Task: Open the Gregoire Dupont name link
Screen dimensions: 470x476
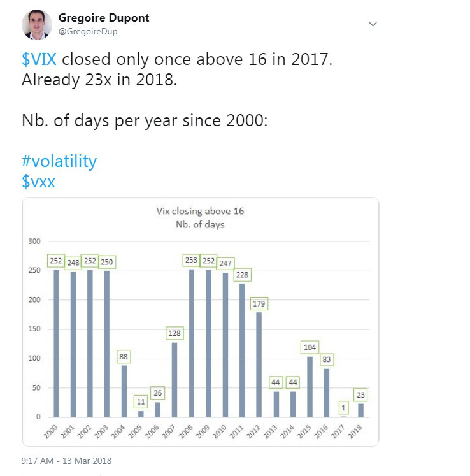Action: (103, 18)
